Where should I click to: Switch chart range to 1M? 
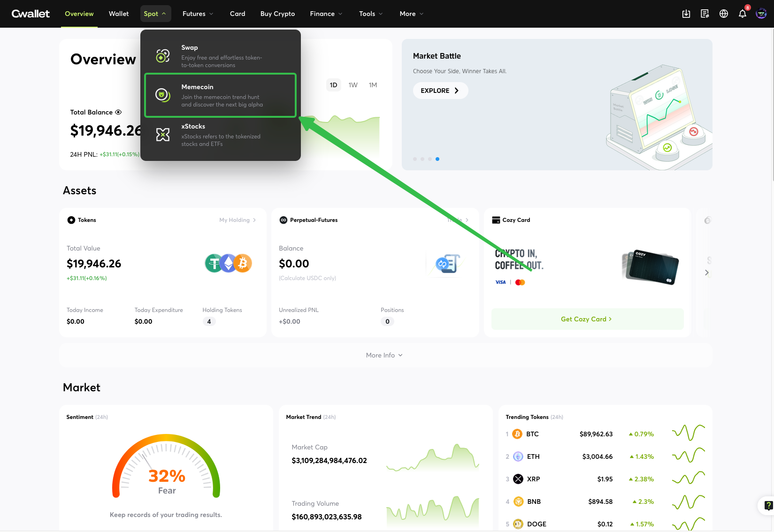tap(373, 85)
